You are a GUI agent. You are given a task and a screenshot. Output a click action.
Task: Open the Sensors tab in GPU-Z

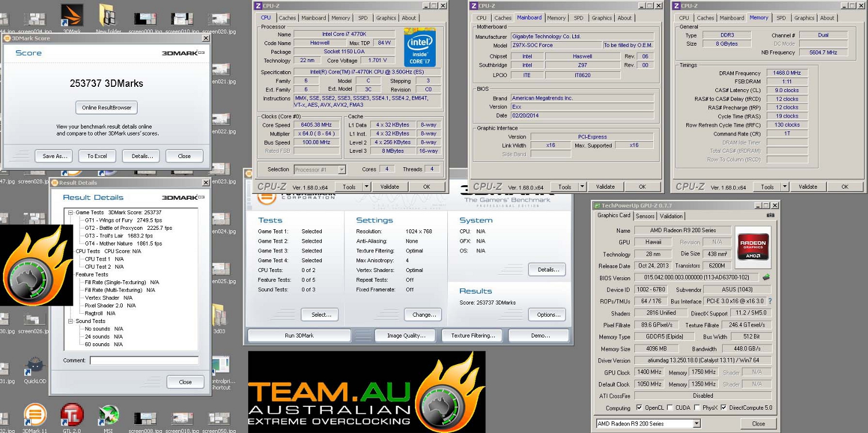pos(645,216)
